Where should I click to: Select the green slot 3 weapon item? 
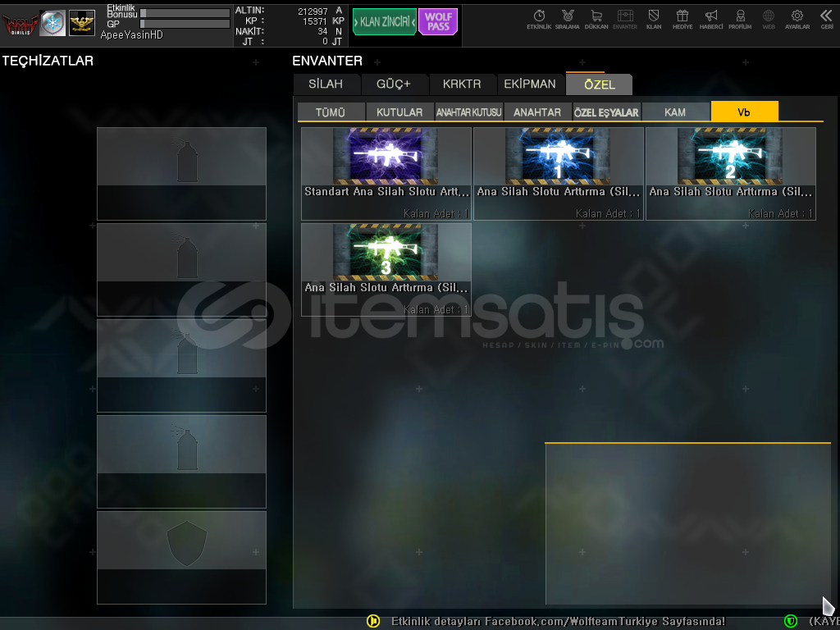pos(386,269)
